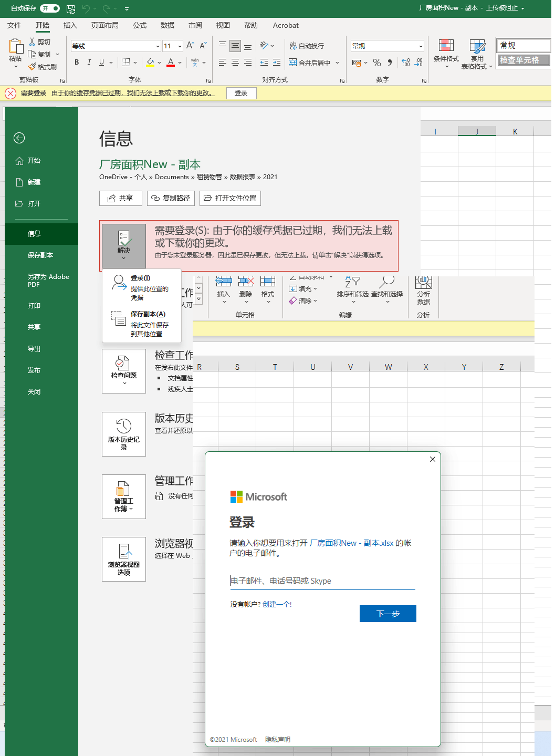
Task: Toggle wrap text (自动换行)
Action: [307, 46]
